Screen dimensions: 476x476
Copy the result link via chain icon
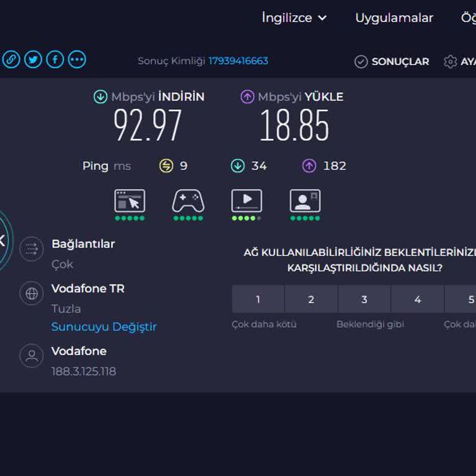pos(11,59)
